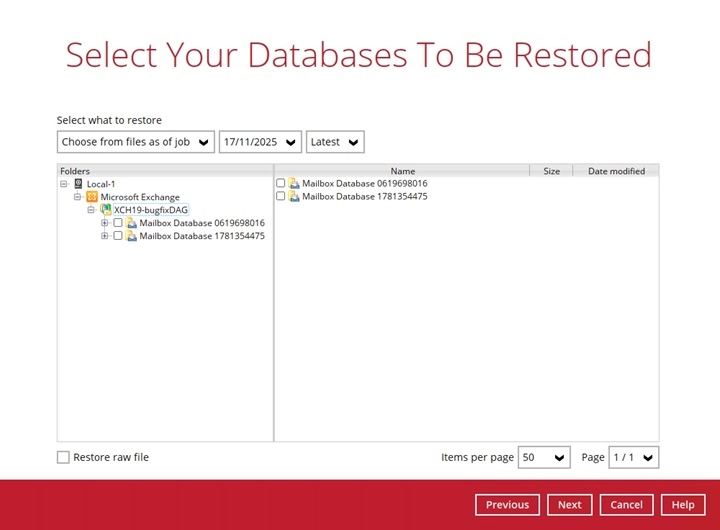Screen dimensions: 720x530
Task: Expand Mailbox Database 0619698016 tree node
Action: (x=105, y=223)
